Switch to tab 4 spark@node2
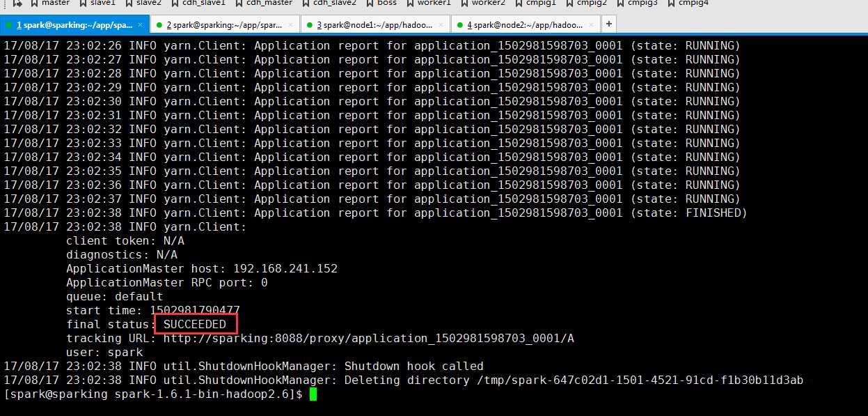The image size is (868, 416). click(x=526, y=24)
